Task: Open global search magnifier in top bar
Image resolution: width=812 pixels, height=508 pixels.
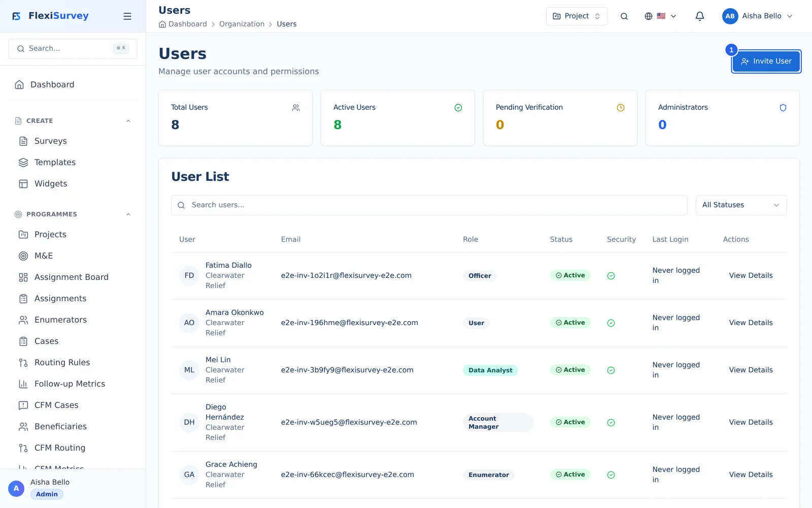Action: (x=624, y=16)
